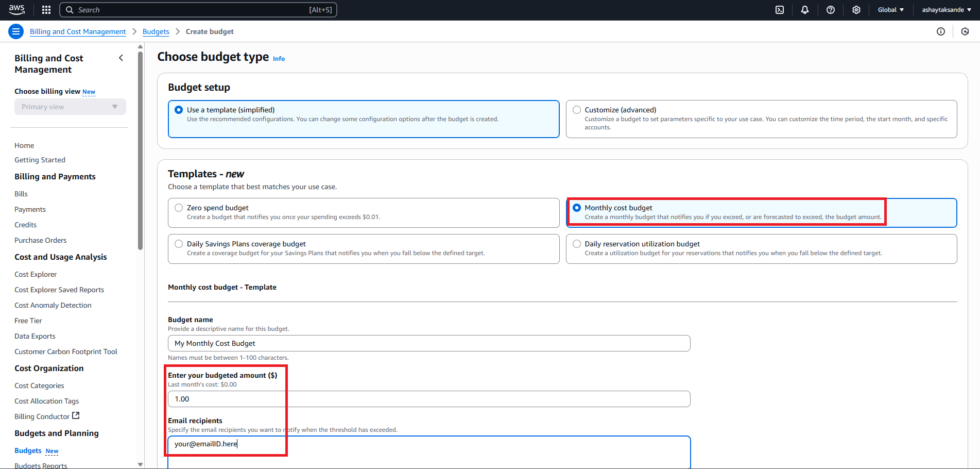Open Cost Anomaly Detection
980x469 pixels.
(x=53, y=305)
